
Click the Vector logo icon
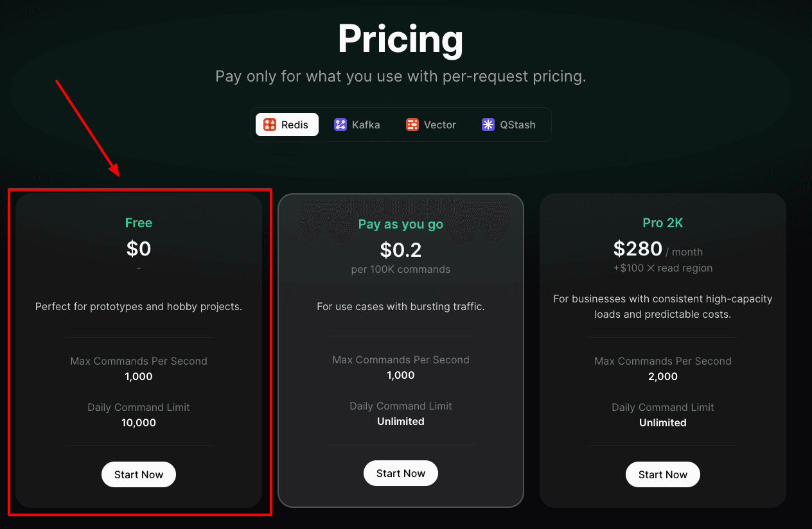pos(412,125)
